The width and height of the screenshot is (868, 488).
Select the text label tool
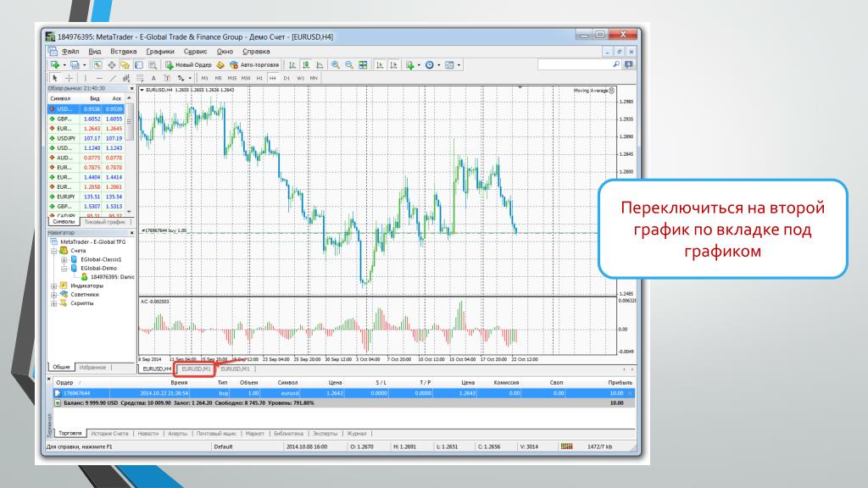click(x=167, y=78)
